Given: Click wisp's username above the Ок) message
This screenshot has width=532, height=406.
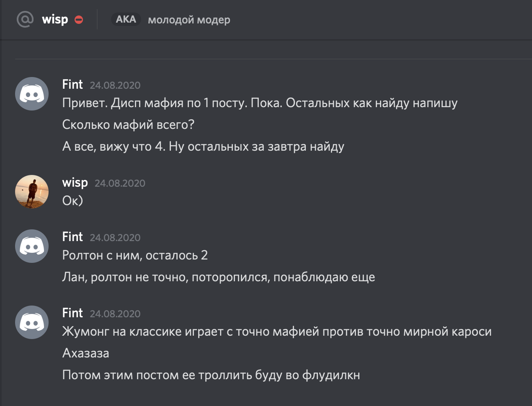Looking at the screenshot, I should coord(75,182).
